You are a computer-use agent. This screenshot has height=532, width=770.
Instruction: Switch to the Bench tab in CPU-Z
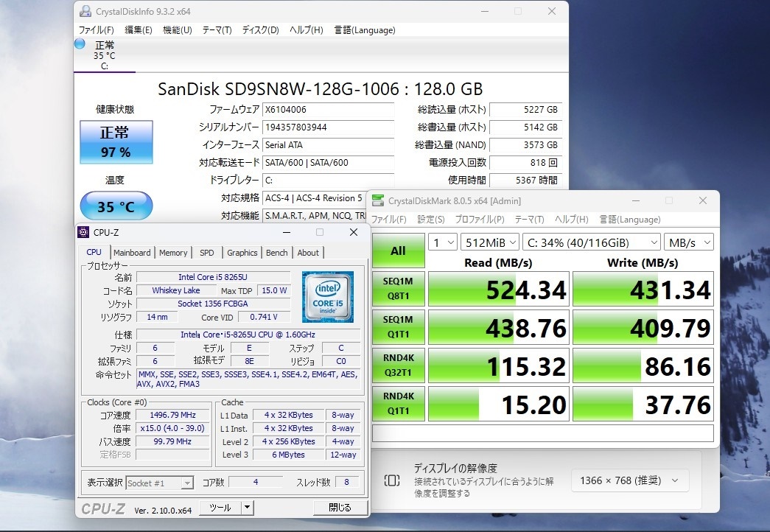[277, 253]
